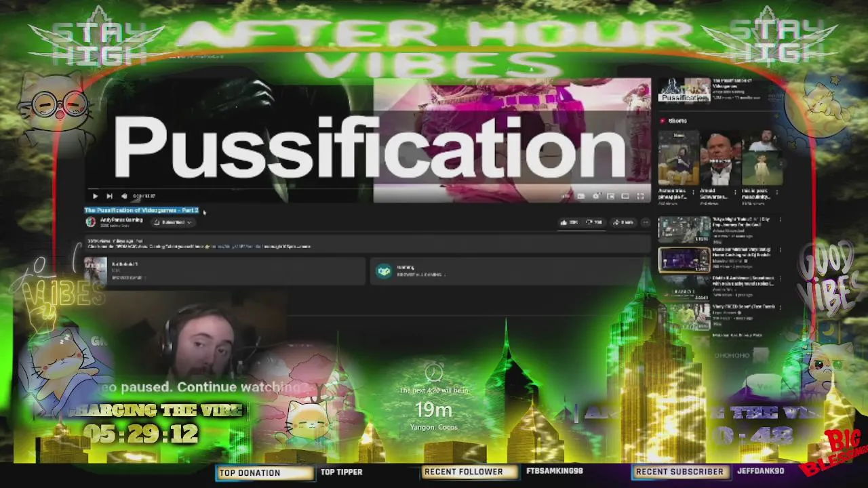Viewport: 868px width, 488px height.
Task: Open the Tokyo Night sidebar video thumbnail
Action: (x=684, y=230)
